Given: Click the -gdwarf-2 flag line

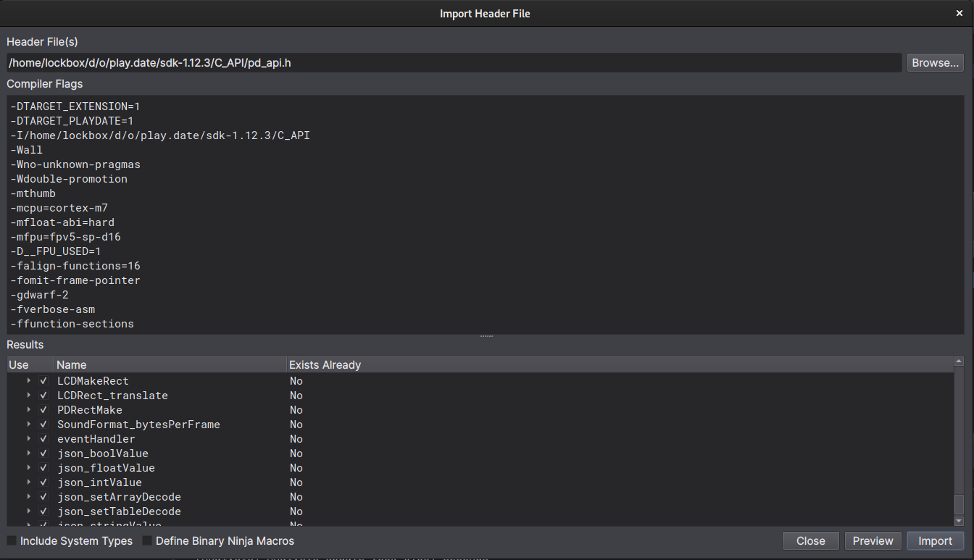Looking at the screenshot, I should click(x=40, y=295).
